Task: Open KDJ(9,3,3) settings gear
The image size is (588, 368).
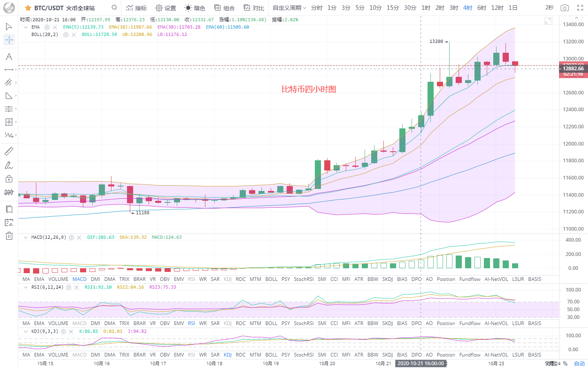Action: [x=63, y=332]
